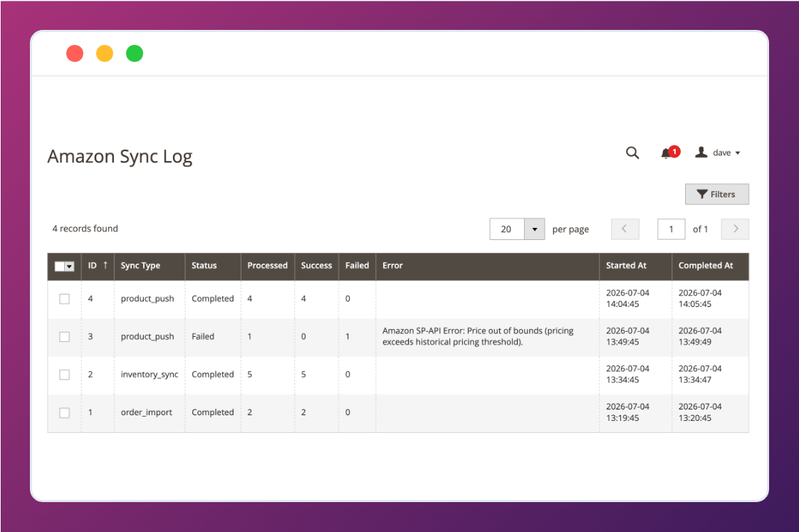The image size is (799, 532).
Task: Select the checkbox for row ID 4
Action: pyautogui.click(x=64, y=298)
